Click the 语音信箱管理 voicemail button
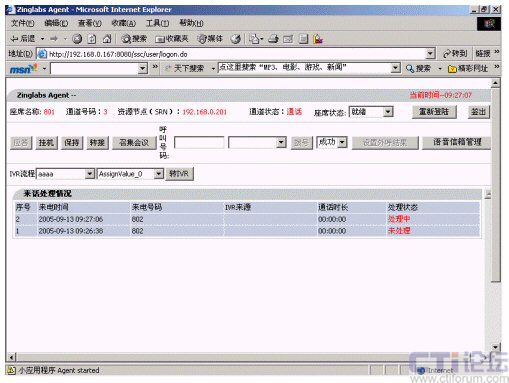 456,142
